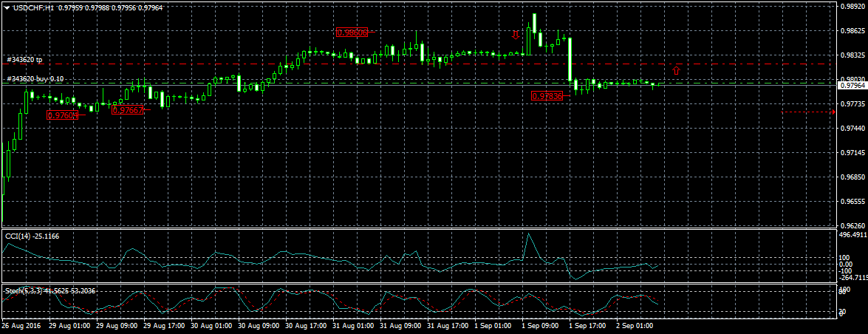868x334 pixels.
Task: Click the 0.98920 price scale value
Action: [x=852, y=7]
